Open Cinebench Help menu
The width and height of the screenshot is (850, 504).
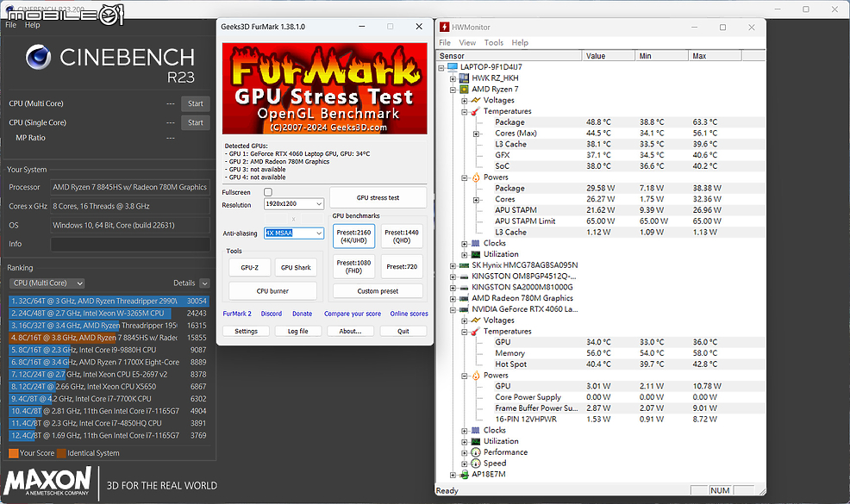coord(32,25)
